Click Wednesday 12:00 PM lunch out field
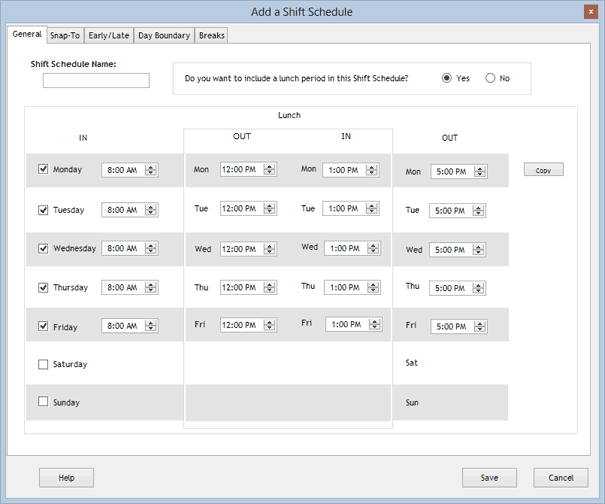The height and width of the screenshot is (504, 605). [248, 249]
